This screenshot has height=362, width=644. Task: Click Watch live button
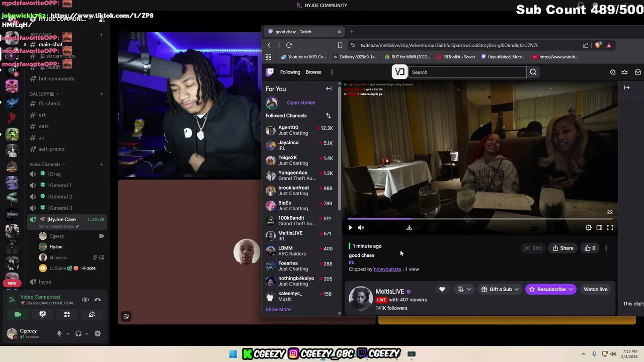tap(595, 289)
